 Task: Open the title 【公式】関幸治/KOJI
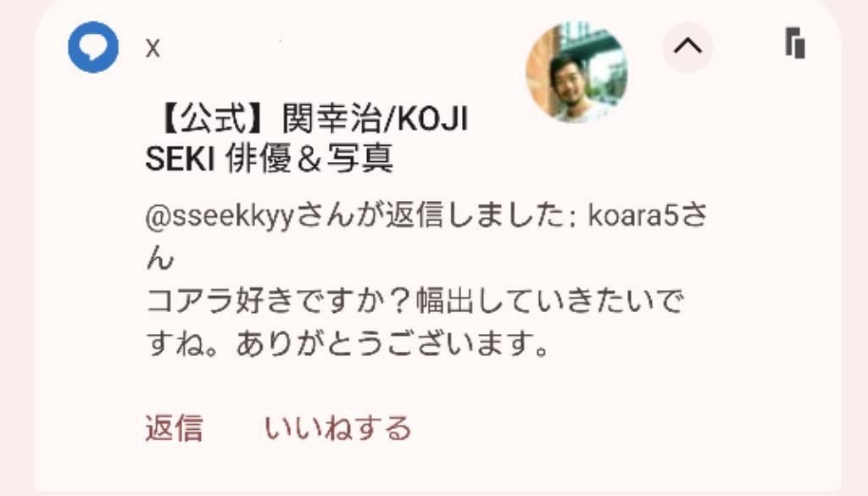tap(312, 119)
